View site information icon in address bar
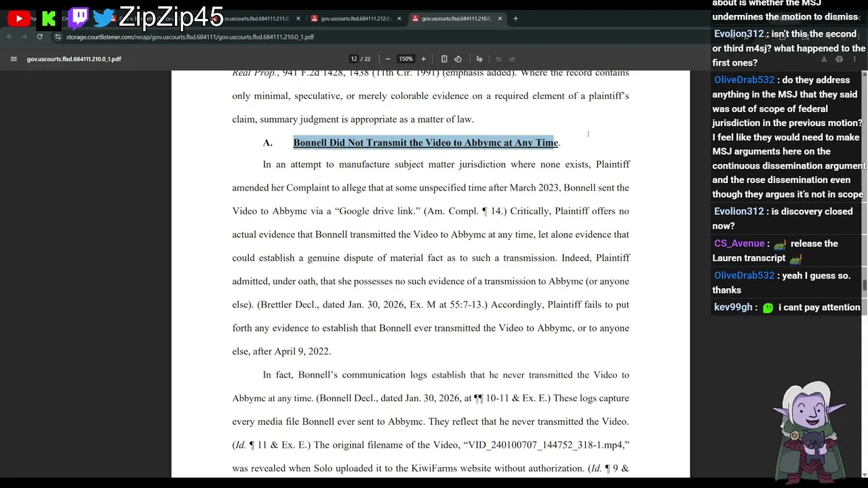This screenshot has width=868, height=488. 58,37
